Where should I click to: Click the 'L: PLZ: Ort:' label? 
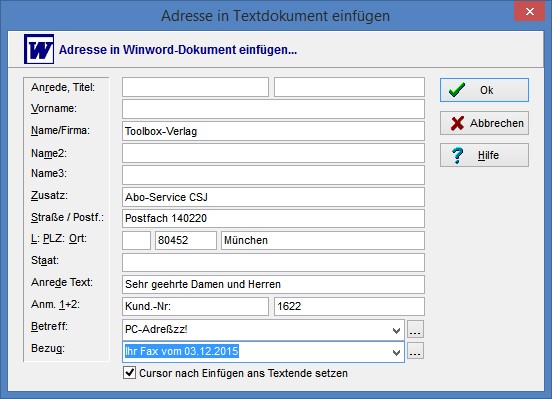point(59,239)
